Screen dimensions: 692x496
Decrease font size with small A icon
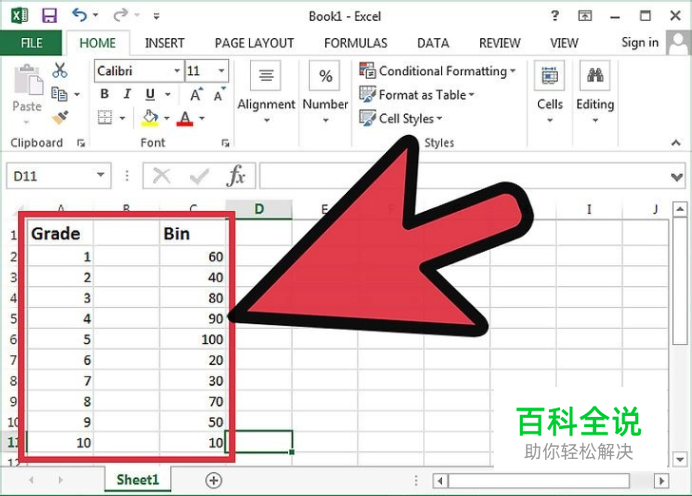click(x=219, y=95)
